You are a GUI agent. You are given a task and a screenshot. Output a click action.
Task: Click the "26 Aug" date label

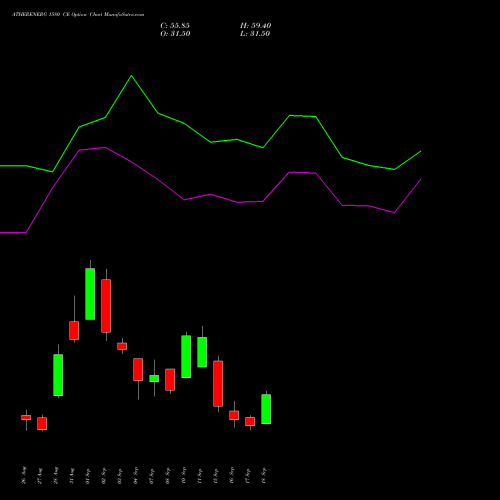pos(24,475)
